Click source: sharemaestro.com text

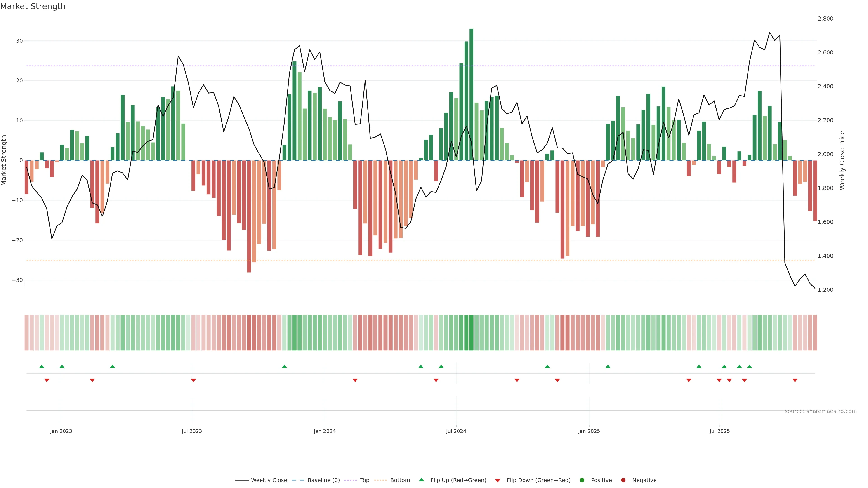point(821,411)
